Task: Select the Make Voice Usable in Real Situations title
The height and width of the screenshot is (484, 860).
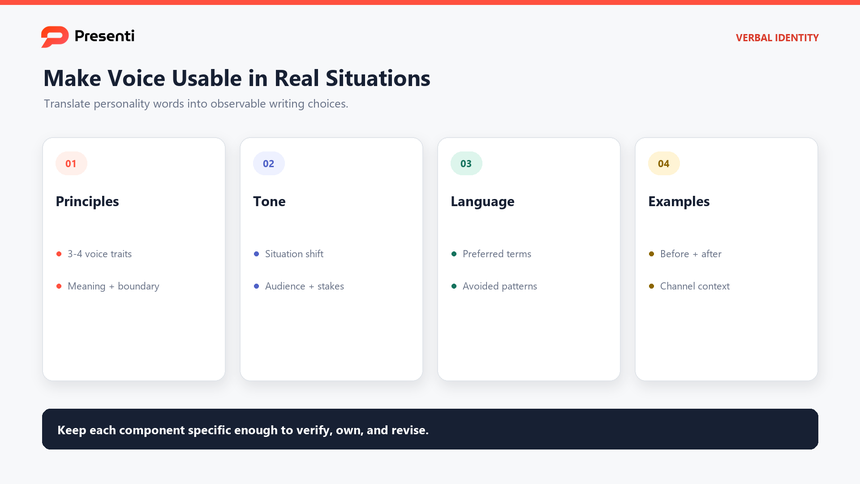Action: [237, 78]
